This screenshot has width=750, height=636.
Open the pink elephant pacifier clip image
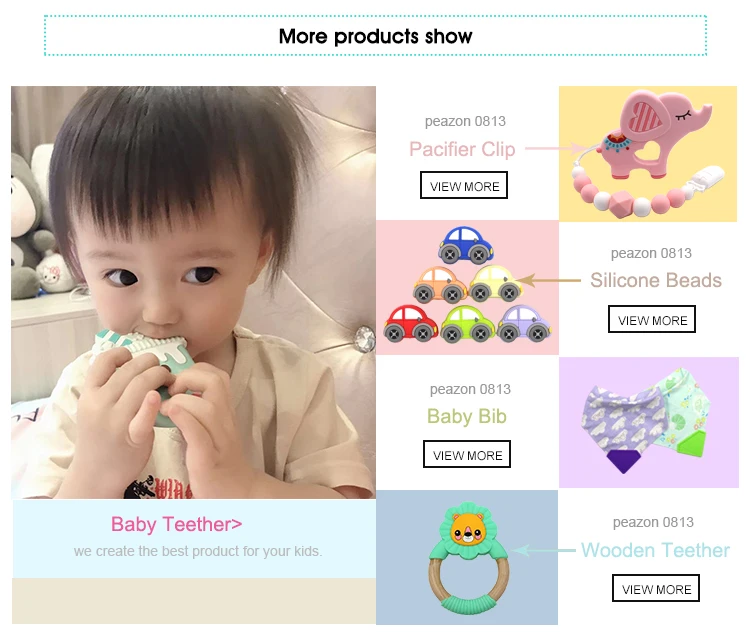[648, 154]
